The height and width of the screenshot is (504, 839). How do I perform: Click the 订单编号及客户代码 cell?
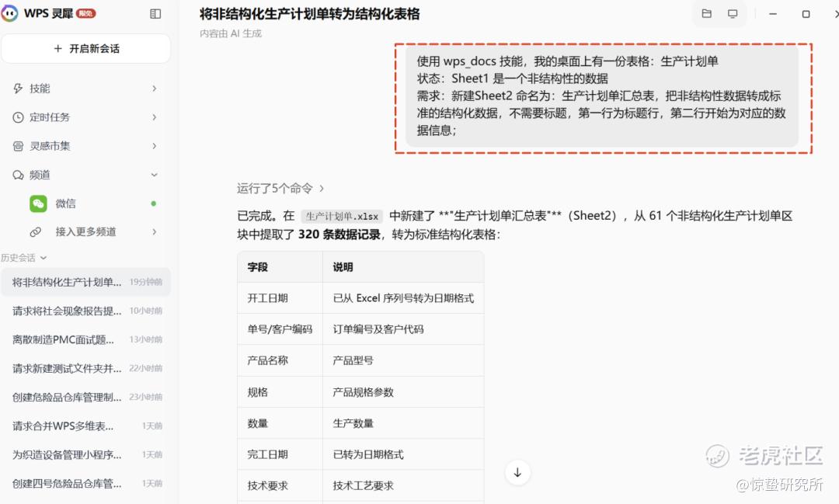pos(403,329)
